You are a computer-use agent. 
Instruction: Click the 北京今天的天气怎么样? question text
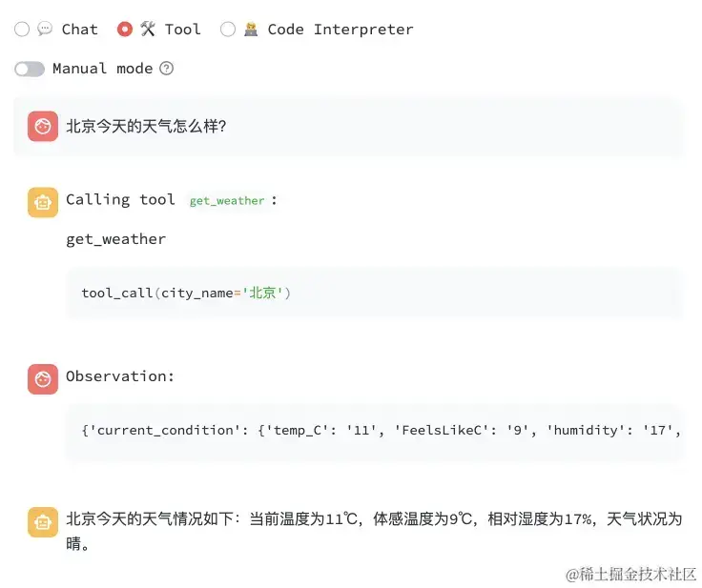(146, 126)
